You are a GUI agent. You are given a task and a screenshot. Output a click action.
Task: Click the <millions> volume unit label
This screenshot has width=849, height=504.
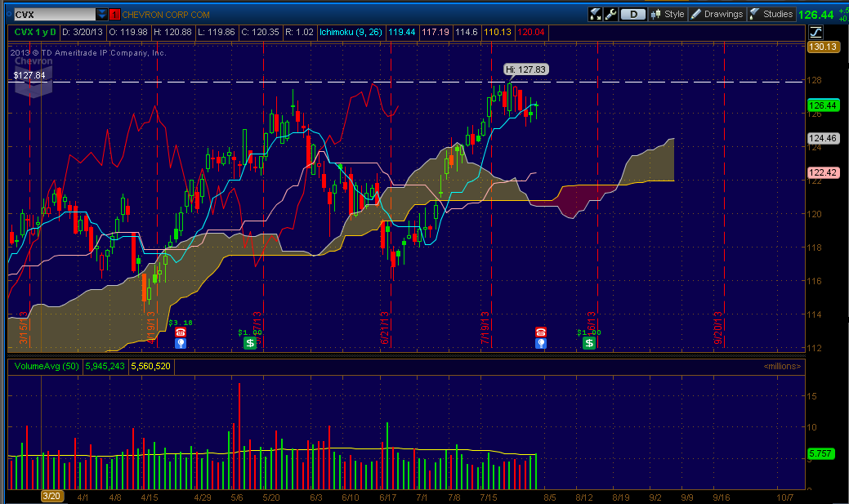pyautogui.click(x=782, y=367)
